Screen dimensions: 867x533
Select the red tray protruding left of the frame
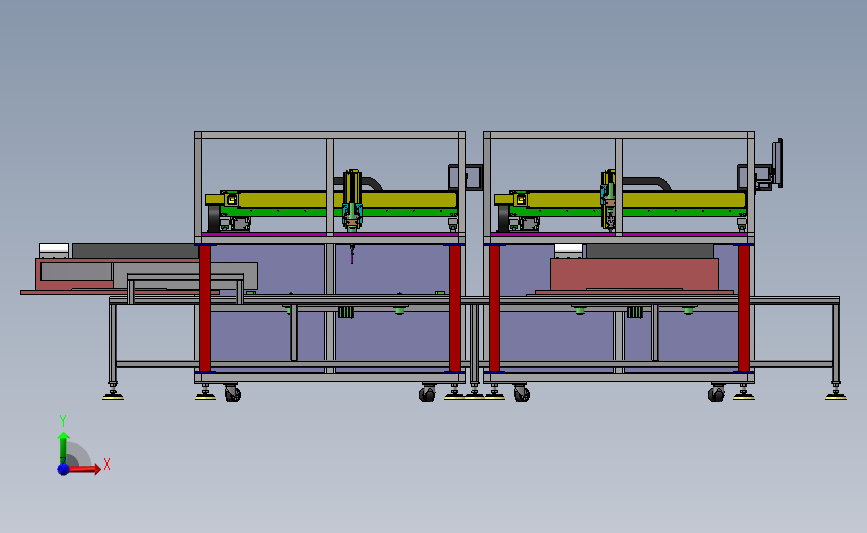point(119,275)
